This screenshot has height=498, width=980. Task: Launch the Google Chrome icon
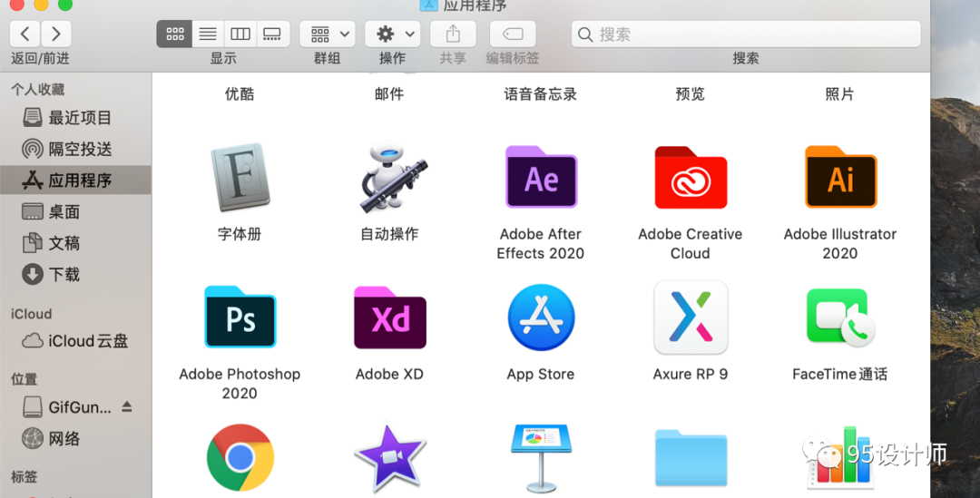point(240,458)
